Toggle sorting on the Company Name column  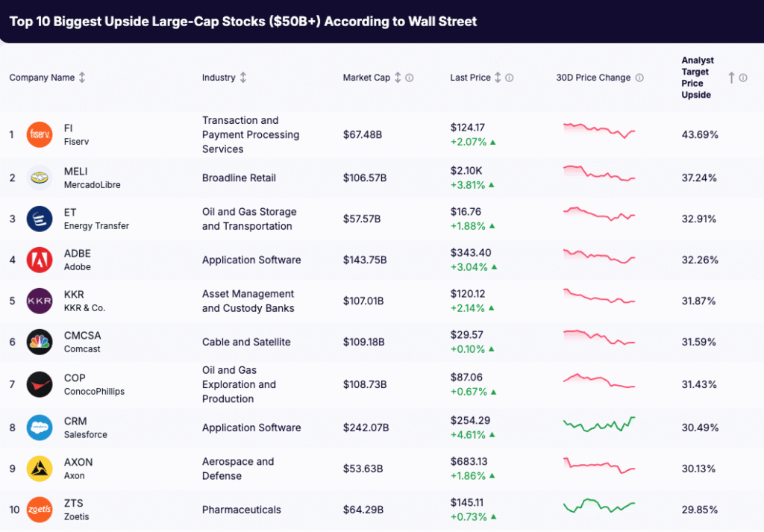point(84,77)
